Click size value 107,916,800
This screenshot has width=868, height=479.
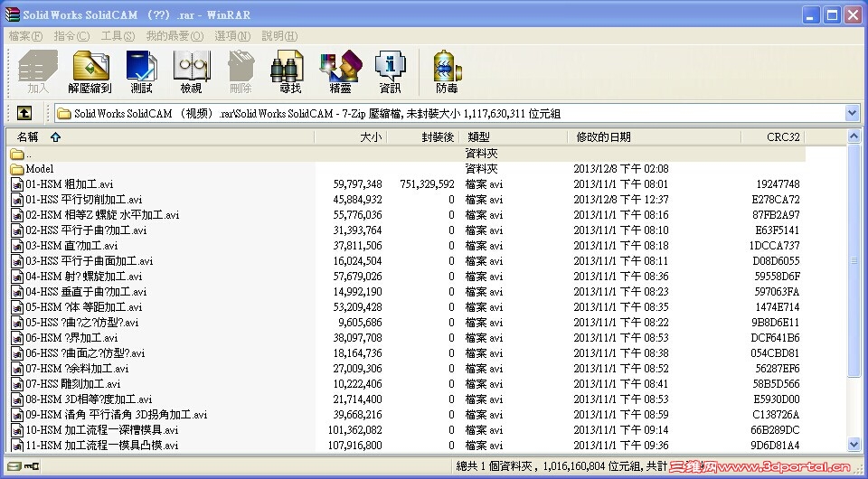(x=354, y=446)
